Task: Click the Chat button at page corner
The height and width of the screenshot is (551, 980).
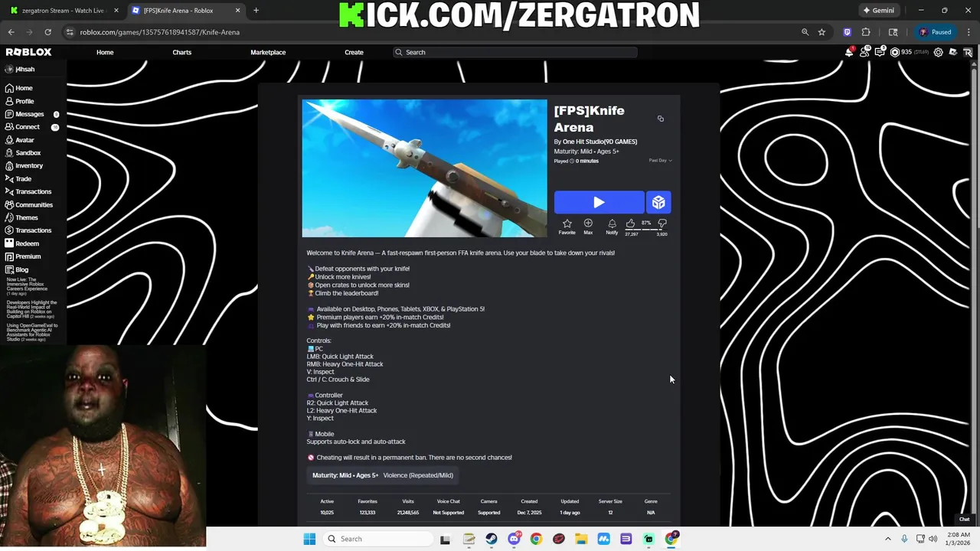Action: pyautogui.click(x=964, y=519)
